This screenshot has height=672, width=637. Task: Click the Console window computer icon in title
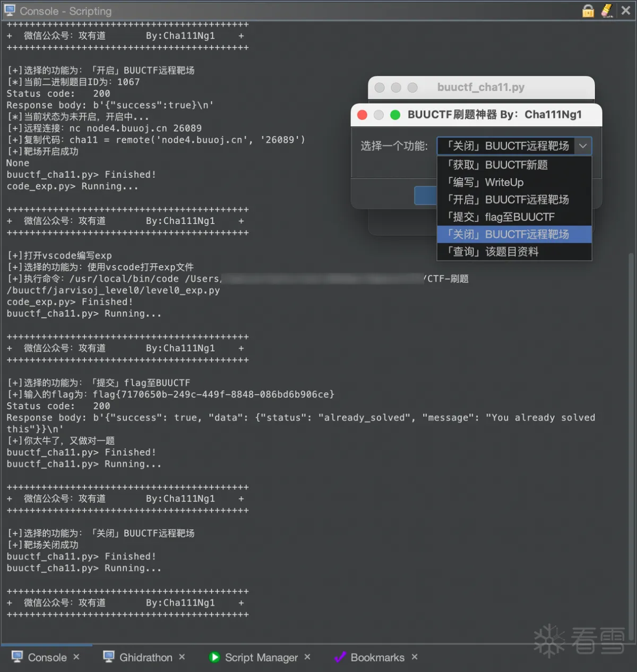point(10,11)
